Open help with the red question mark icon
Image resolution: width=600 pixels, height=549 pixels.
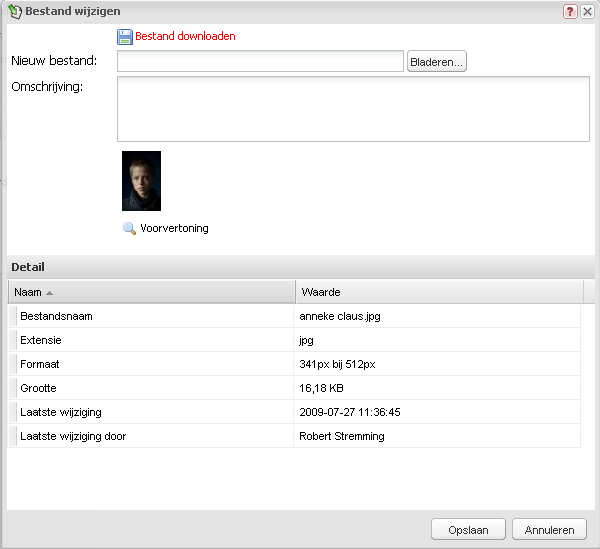click(570, 11)
